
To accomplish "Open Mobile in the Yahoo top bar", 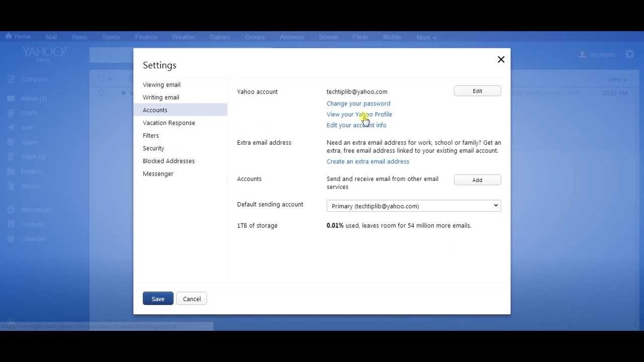I will tap(392, 37).
